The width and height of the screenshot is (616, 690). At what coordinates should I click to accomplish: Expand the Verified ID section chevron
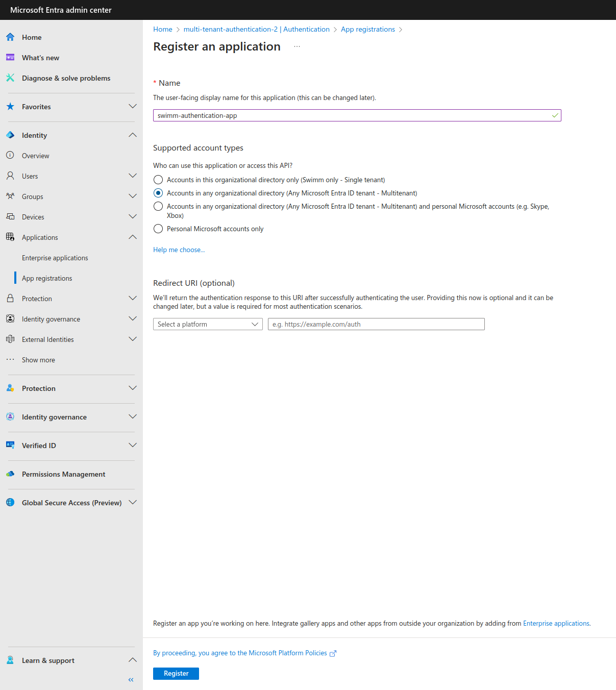(133, 445)
